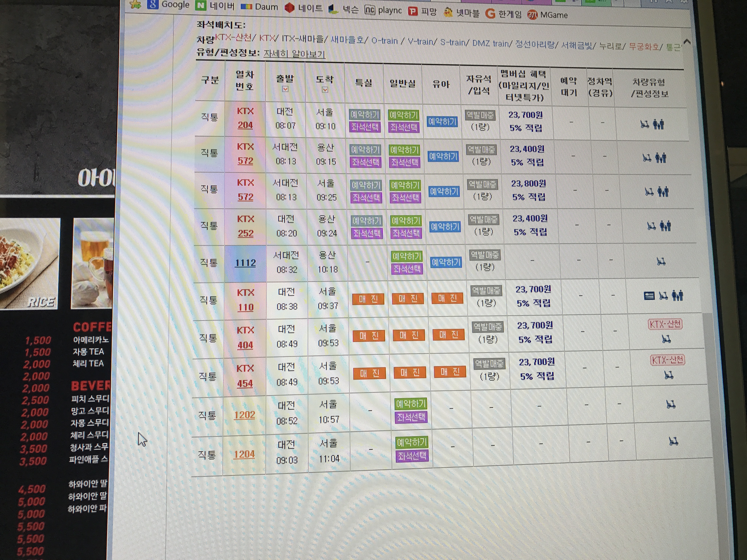Open the MGame bookmark icon
The height and width of the screenshot is (560, 747).
click(532, 15)
